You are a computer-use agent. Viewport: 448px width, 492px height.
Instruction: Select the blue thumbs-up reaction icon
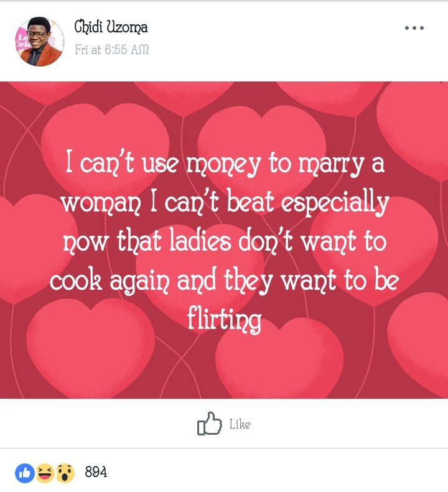pos(24,473)
